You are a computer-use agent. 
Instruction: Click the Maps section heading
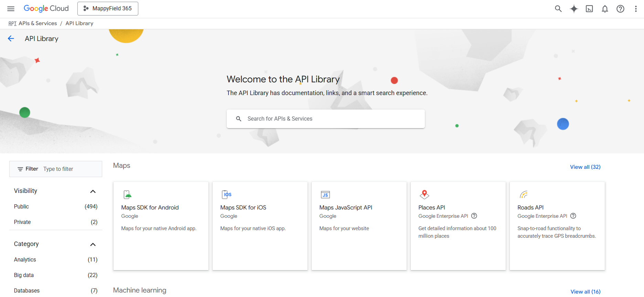[122, 165]
